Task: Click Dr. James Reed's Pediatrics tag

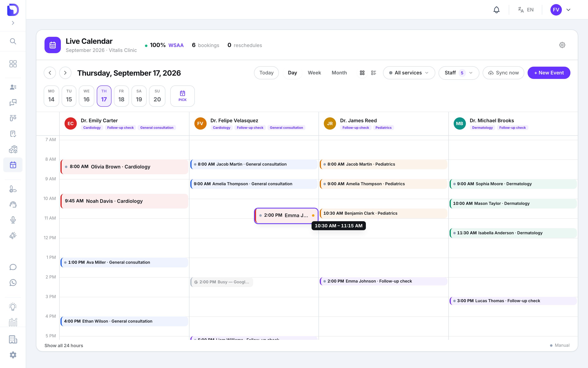Action: coord(383,128)
